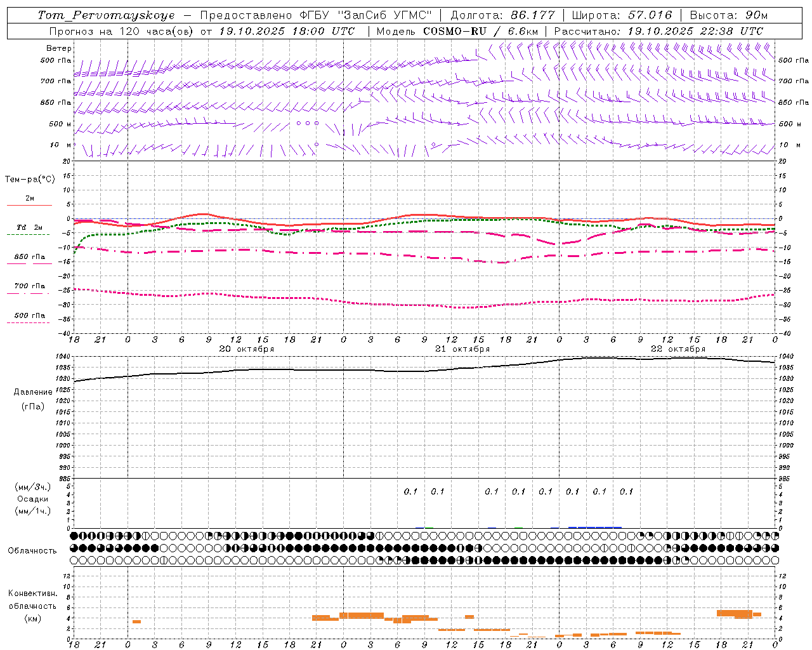This screenshot has height=650, width=812.
Task: Click the '2м' temperature legend entry
Action: 30,199
